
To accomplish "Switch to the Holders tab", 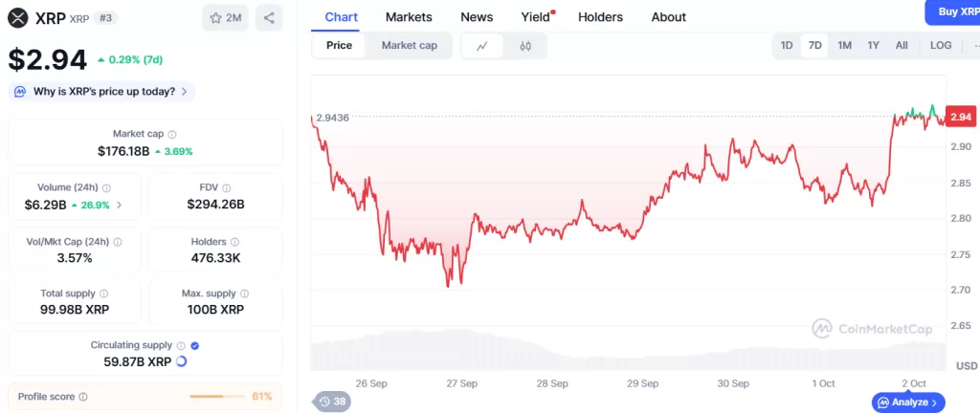I will tap(600, 17).
